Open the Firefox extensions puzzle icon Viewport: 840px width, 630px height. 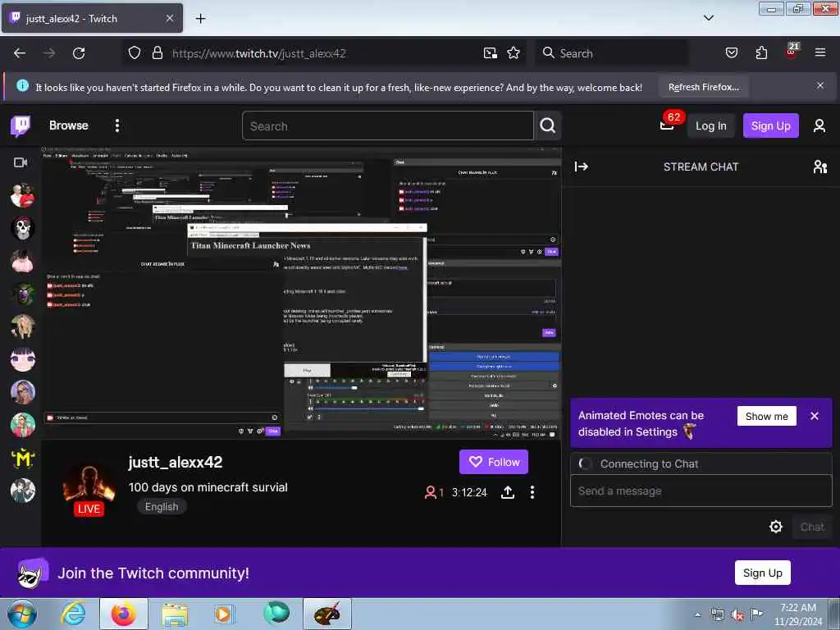click(x=761, y=53)
